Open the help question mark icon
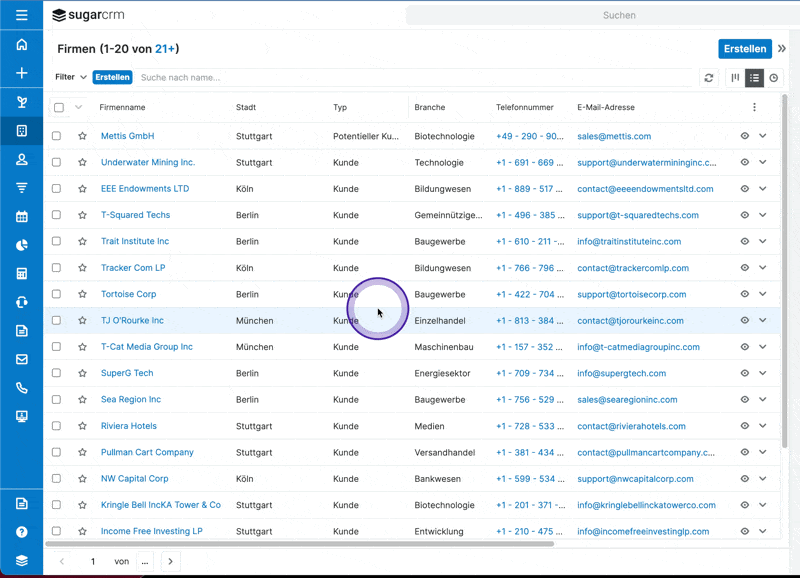The width and height of the screenshot is (800, 578). click(21, 532)
